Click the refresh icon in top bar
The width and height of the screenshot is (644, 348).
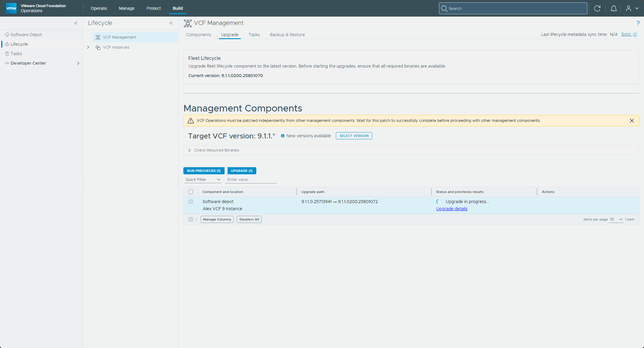point(597,8)
